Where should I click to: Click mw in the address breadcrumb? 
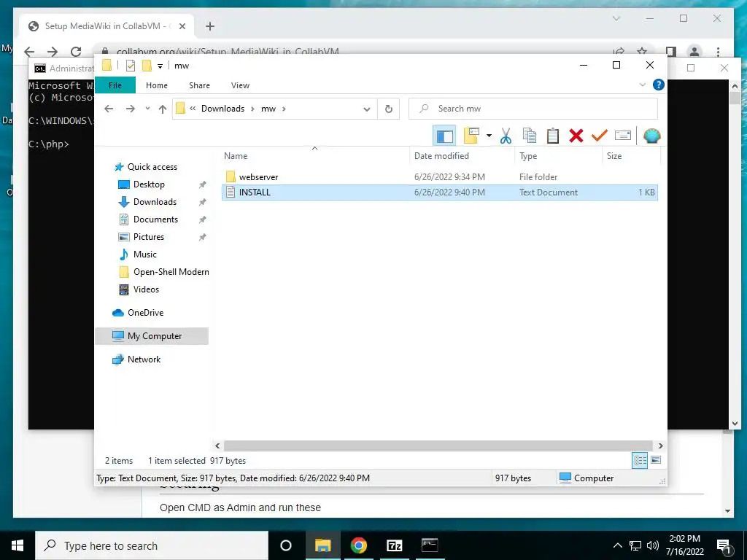point(268,109)
